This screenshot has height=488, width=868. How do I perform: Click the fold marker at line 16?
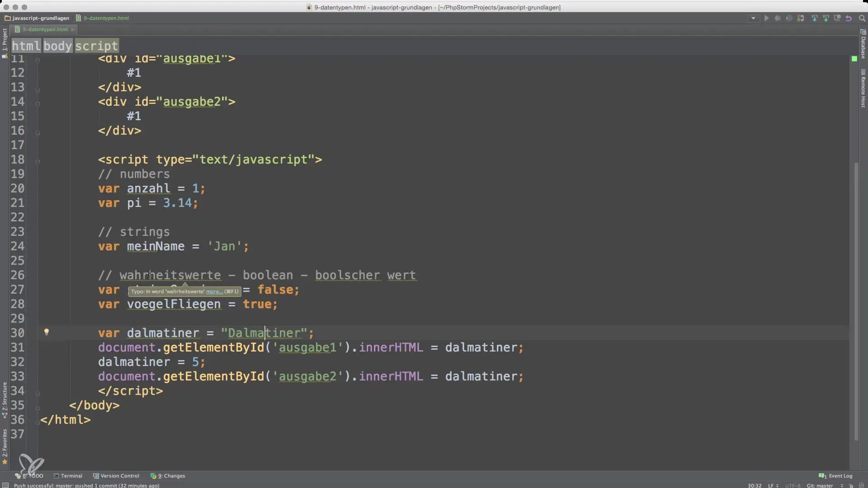(x=38, y=133)
